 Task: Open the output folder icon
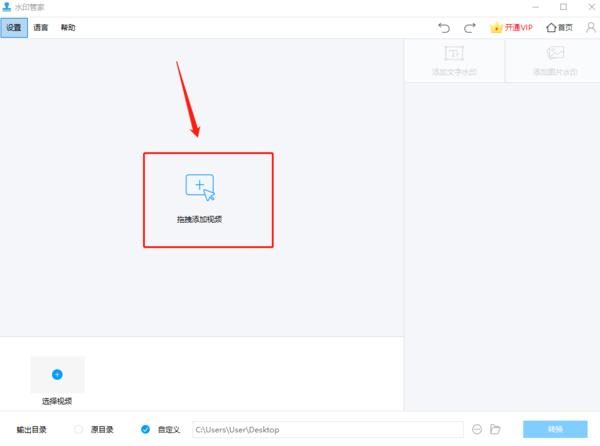click(495, 429)
